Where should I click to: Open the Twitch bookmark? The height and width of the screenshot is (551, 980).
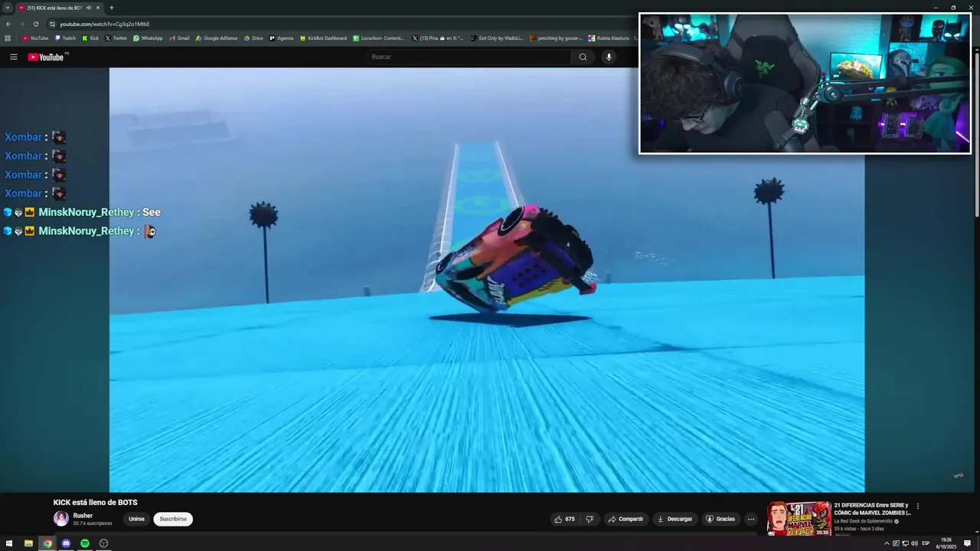pyautogui.click(x=65, y=37)
